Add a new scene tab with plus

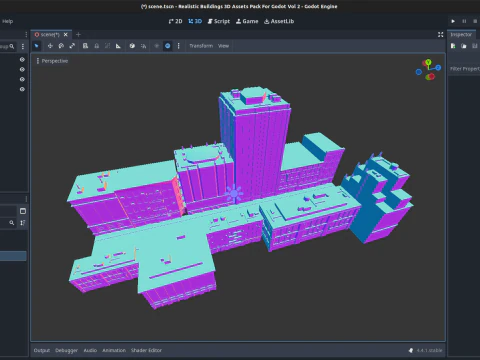click(x=78, y=35)
